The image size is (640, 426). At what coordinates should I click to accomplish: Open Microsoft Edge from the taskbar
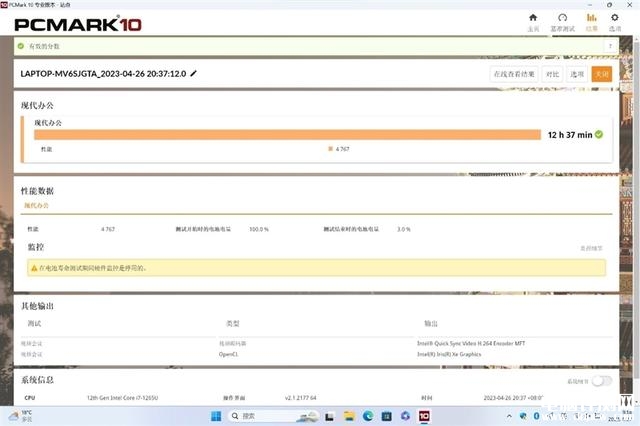[368, 416]
